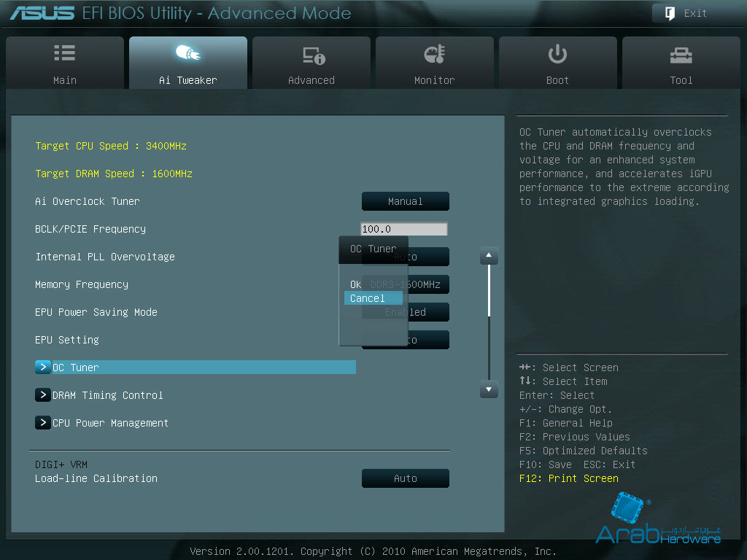Click the scrollbar up arrow

[x=489, y=256]
